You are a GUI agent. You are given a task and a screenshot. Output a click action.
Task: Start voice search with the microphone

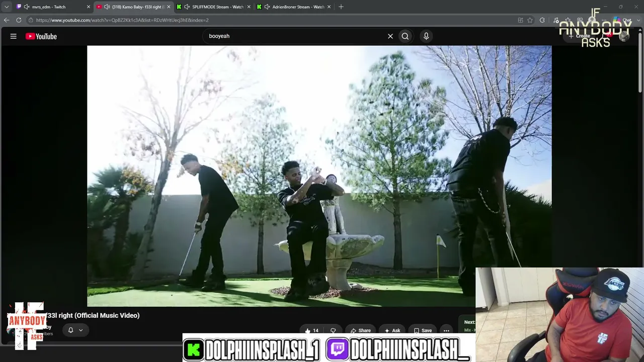coord(426,36)
